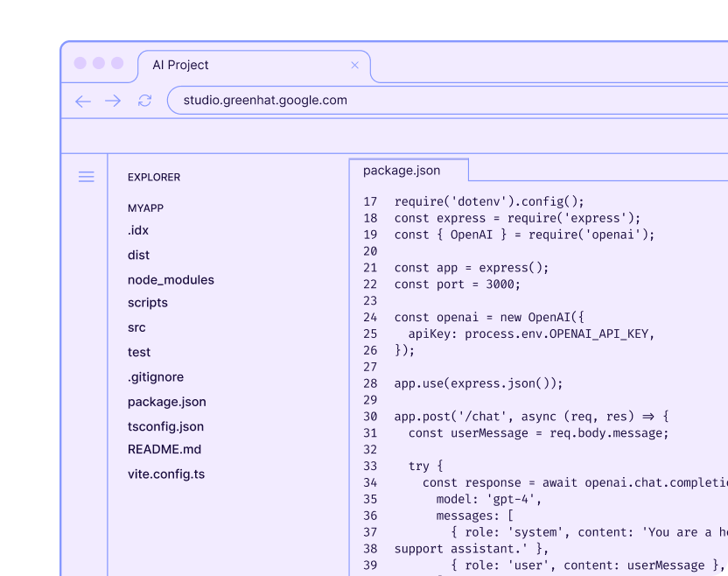Screen dimensions: 728x576
Task: Switch to the package.json editor tab
Action: [402, 171]
